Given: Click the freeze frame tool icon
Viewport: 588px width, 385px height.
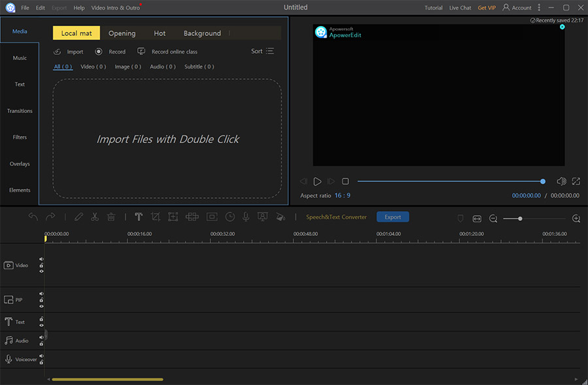Looking at the screenshot, I should (212, 217).
